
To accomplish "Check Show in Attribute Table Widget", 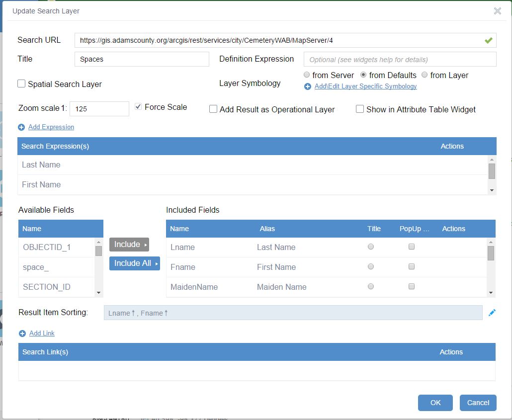I will pos(360,109).
